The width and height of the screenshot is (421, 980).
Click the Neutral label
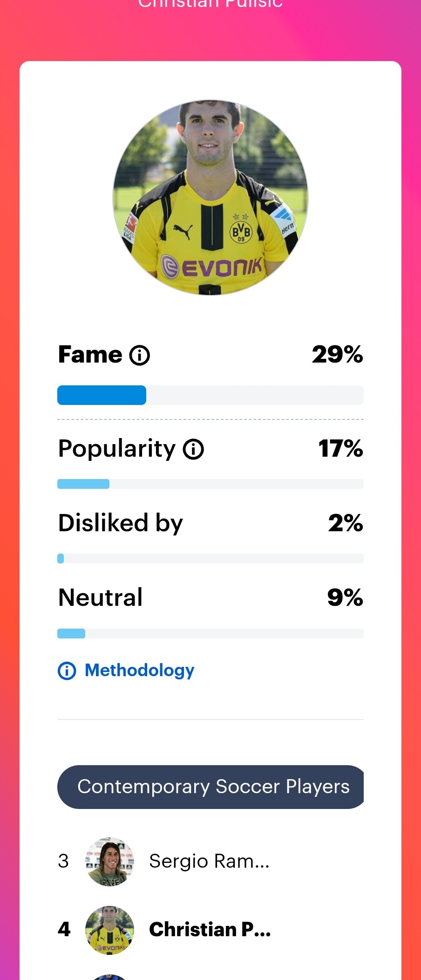pos(101,597)
